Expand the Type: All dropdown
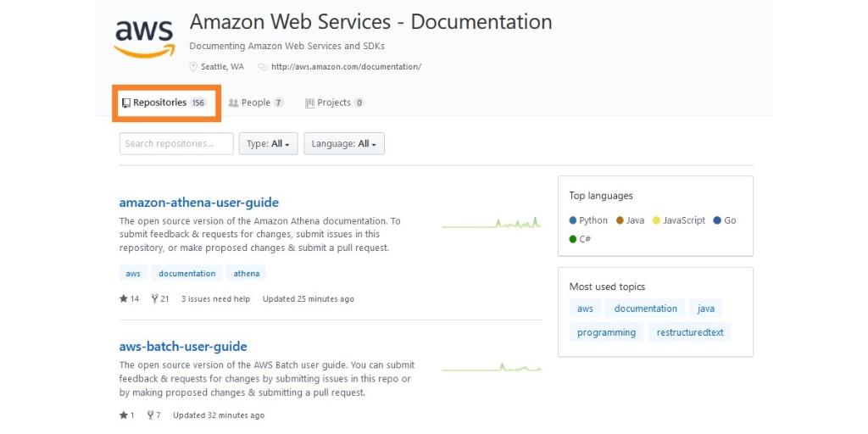Viewport: 868px width, 434px height. (268, 143)
